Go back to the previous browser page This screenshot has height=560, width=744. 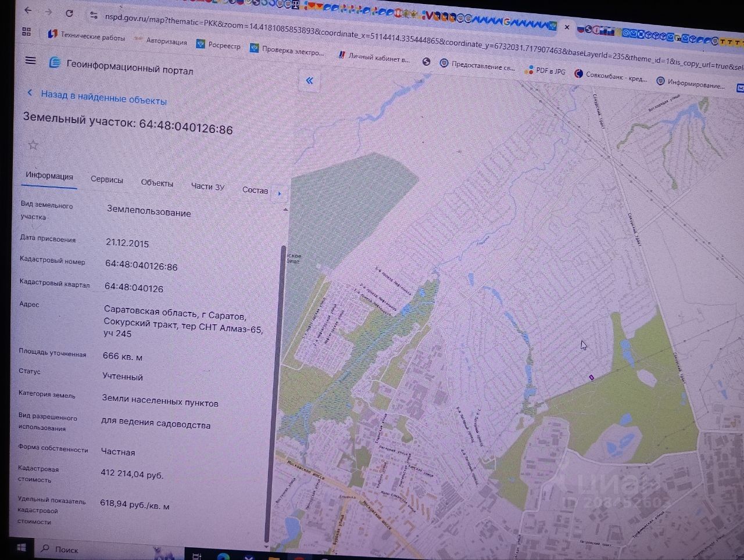click(x=28, y=10)
